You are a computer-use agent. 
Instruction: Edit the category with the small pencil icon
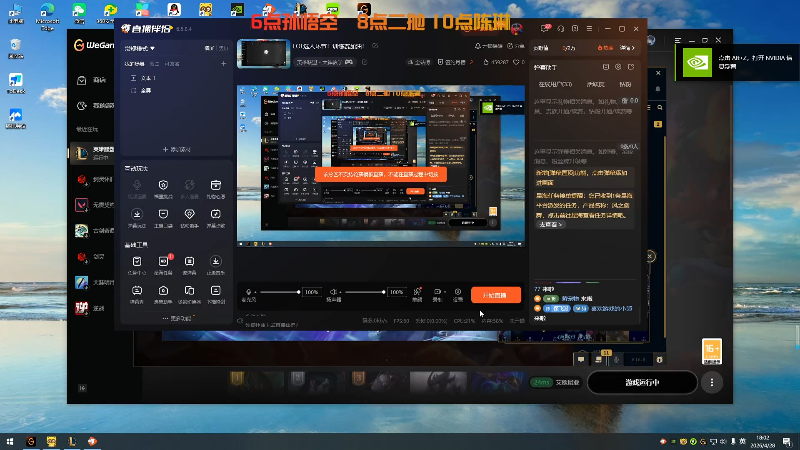[364, 62]
